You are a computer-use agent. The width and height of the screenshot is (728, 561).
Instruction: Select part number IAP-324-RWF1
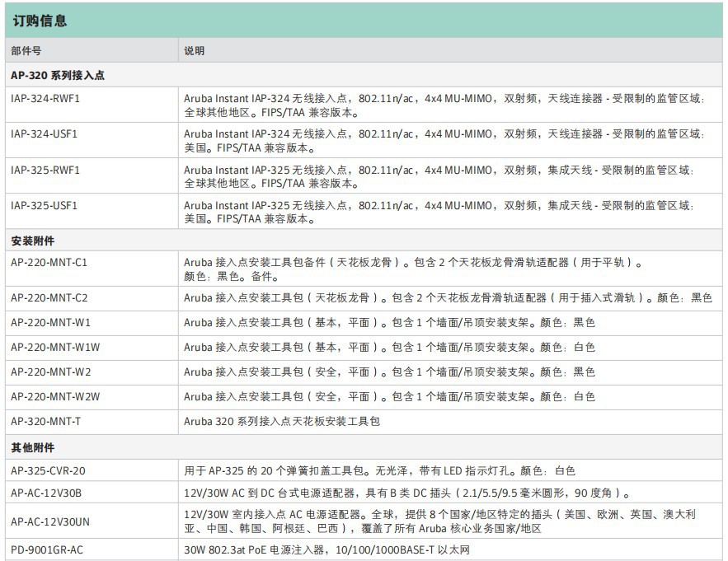(45, 98)
